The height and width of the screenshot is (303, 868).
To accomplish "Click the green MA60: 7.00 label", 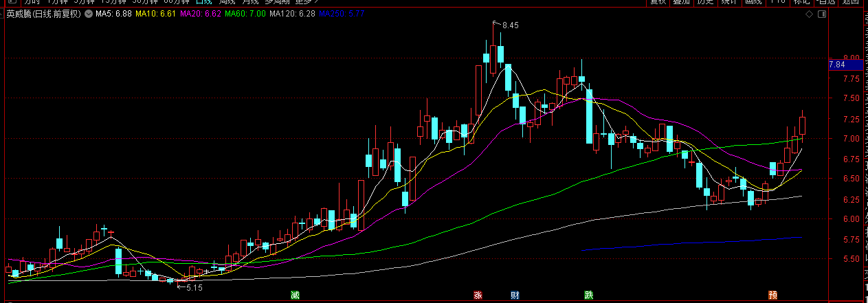I will (245, 13).
